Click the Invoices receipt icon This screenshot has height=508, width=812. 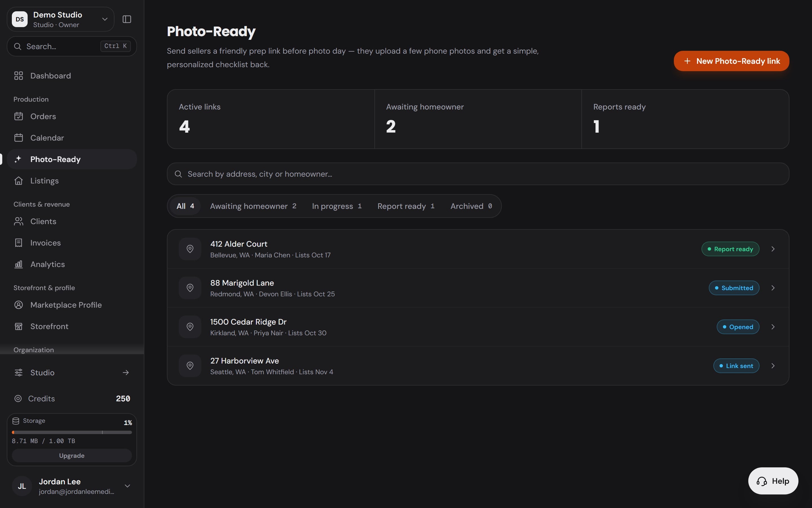tap(18, 243)
